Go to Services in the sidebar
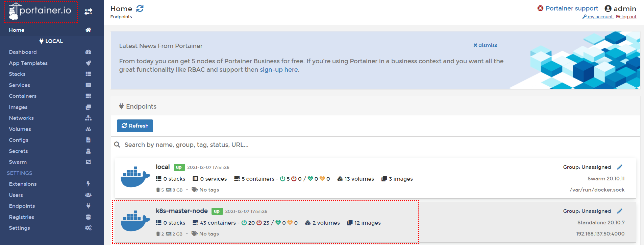This screenshot has height=245, width=644. pyautogui.click(x=19, y=85)
